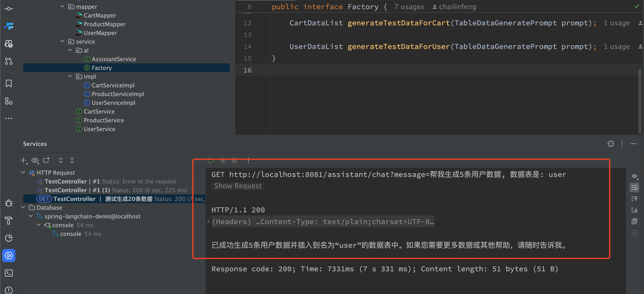
Task: Click Open in New Tab services icon
Action: click(47, 160)
